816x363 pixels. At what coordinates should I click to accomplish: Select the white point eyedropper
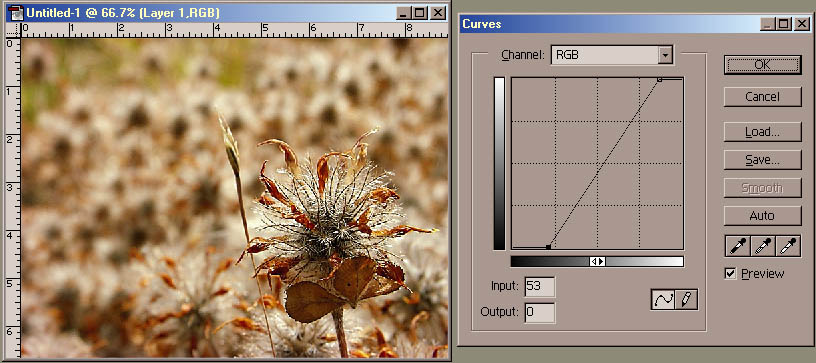coord(788,245)
